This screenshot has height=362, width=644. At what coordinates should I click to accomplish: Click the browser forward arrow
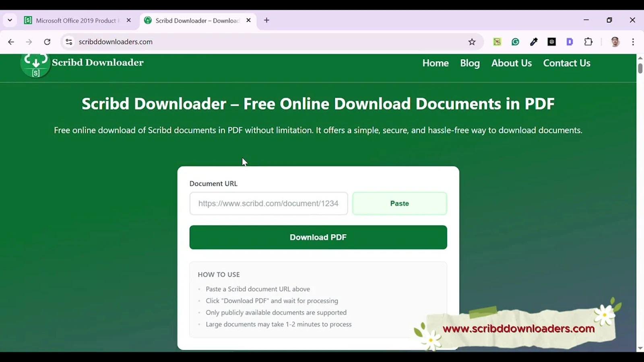29,42
